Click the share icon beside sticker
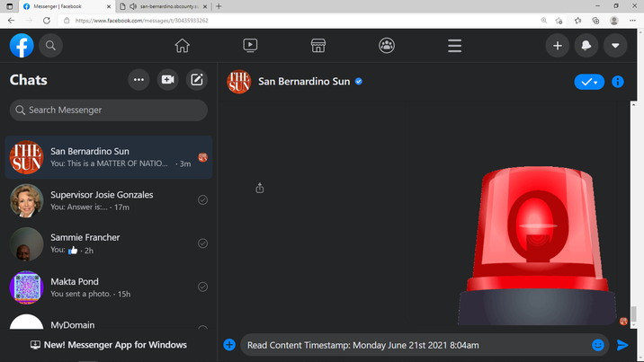Screen dimensions: 644x362 coord(260,188)
